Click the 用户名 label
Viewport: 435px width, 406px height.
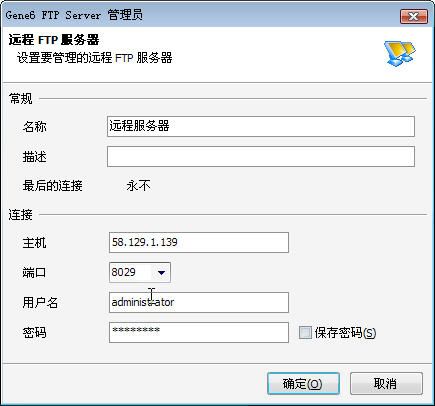point(40,303)
